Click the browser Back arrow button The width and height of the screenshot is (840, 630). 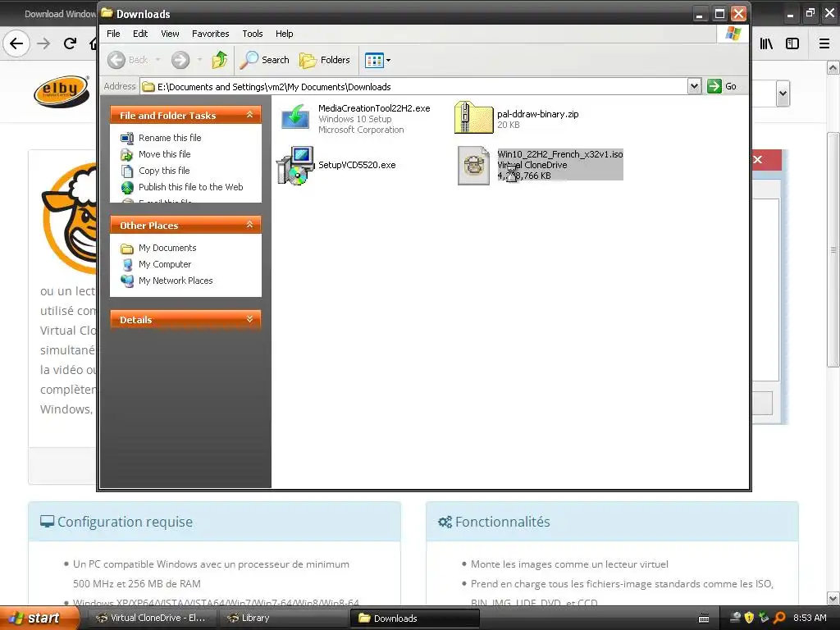coord(16,43)
